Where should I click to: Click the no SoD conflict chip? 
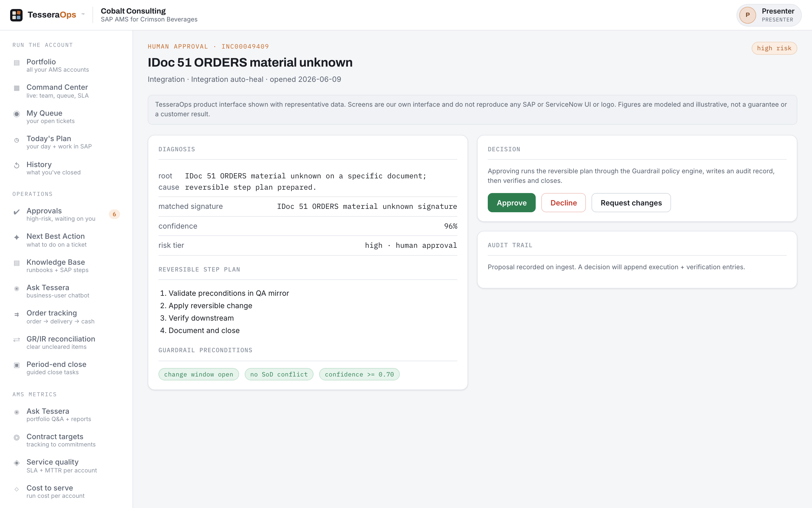(279, 374)
